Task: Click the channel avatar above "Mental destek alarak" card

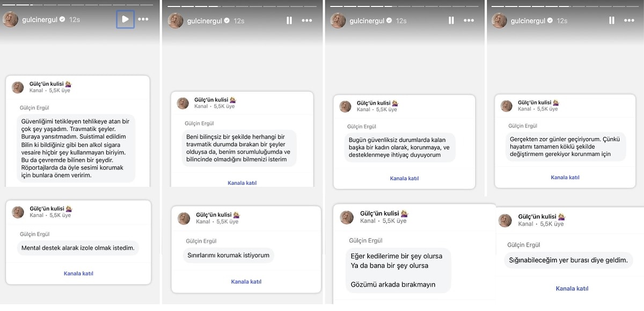Action: pos(18,212)
